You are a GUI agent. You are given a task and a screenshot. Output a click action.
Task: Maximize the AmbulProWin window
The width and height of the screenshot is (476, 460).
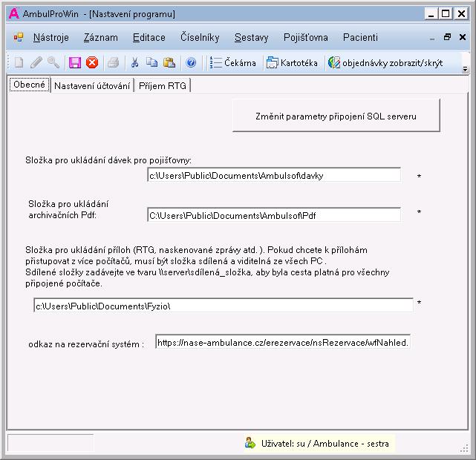click(446, 14)
